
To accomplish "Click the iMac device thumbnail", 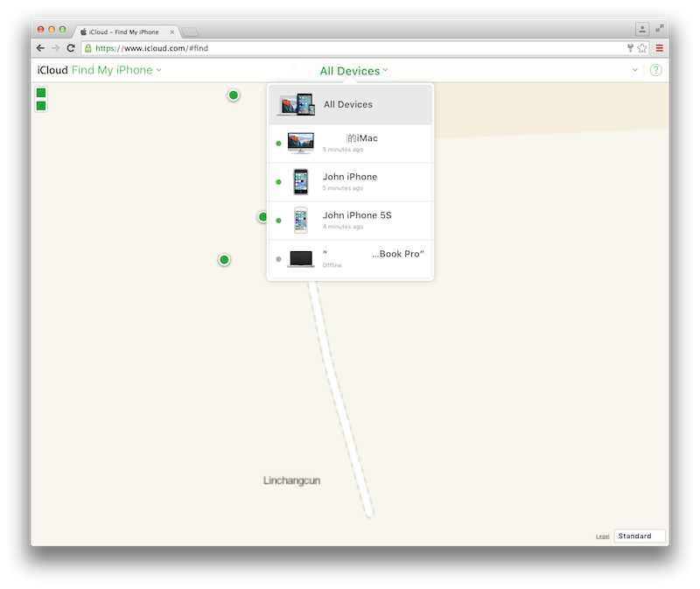I will (300, 143).
